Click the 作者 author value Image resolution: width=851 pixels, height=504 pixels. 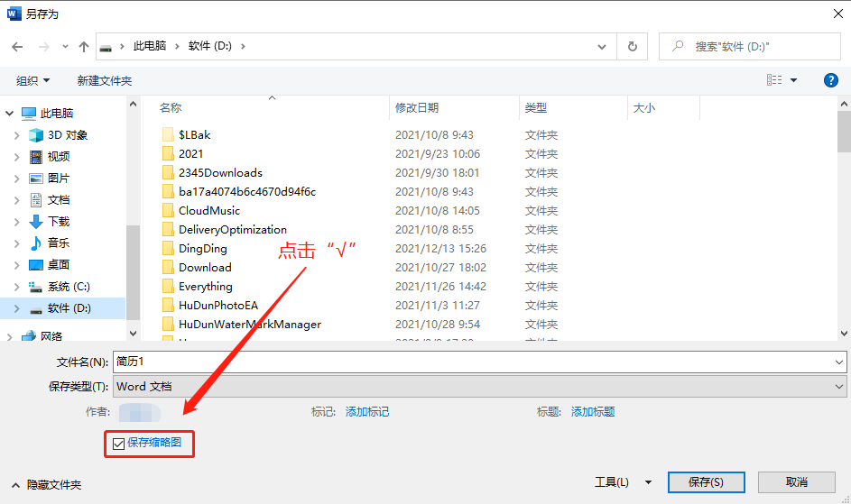[140, 412]
